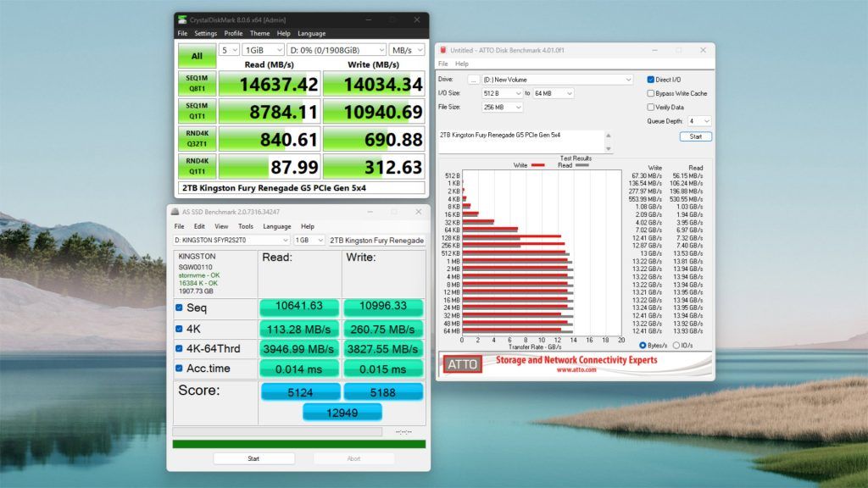The height and width of the screenshot is (488, 868).
Task: Enable the Verify Data checkbox
Action: (650, 108)
